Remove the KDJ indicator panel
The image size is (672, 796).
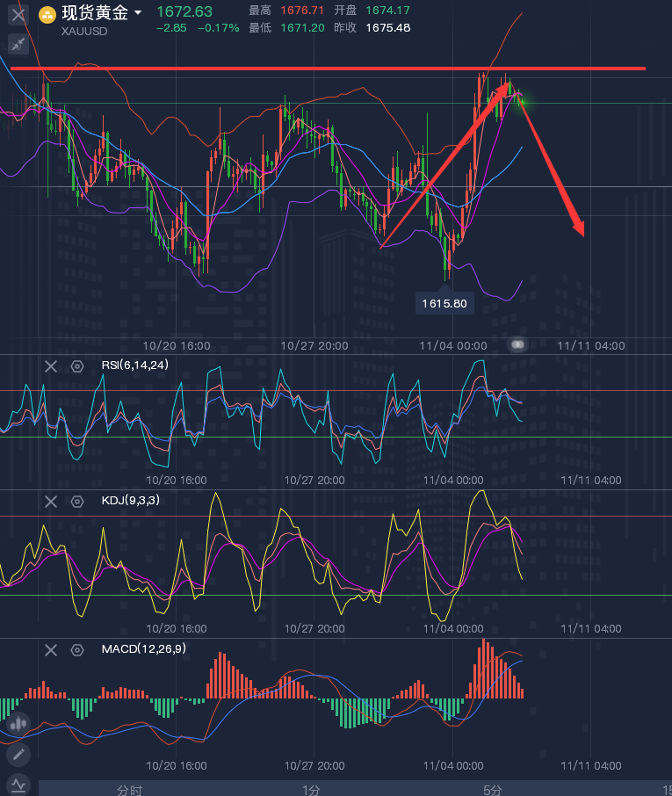coord(51,502)
